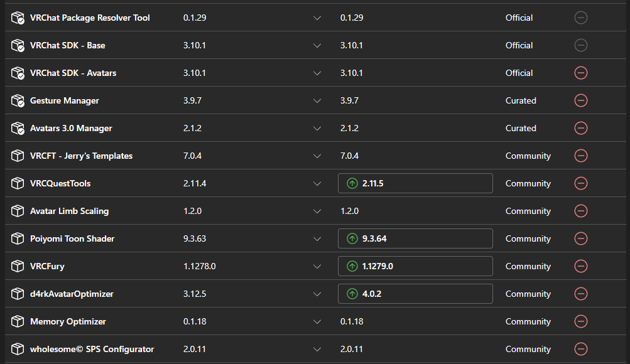The height and width of the screenshot is (364, 630).
Task: Remove the VRCFury package
Action: coord(581,266)
